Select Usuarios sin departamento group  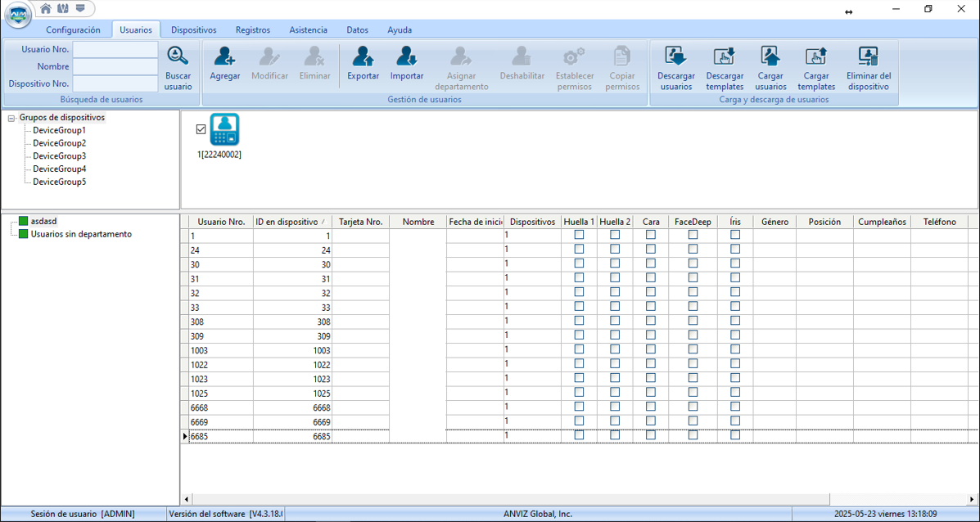pyautogui.click(x=81, y=234)
